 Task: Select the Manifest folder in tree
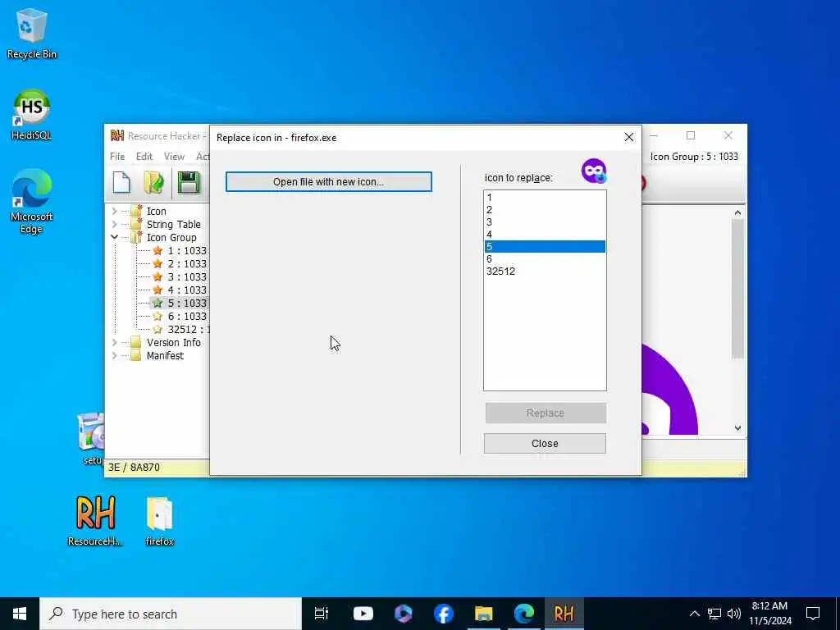pos(165,356)
